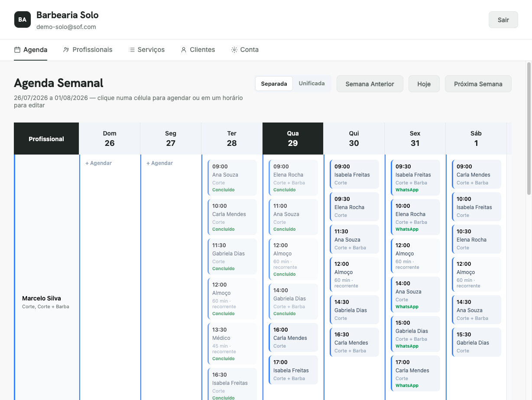
Task: Open Saturday 10:30 Elena Rocha appointment
Action: (477, 239)
